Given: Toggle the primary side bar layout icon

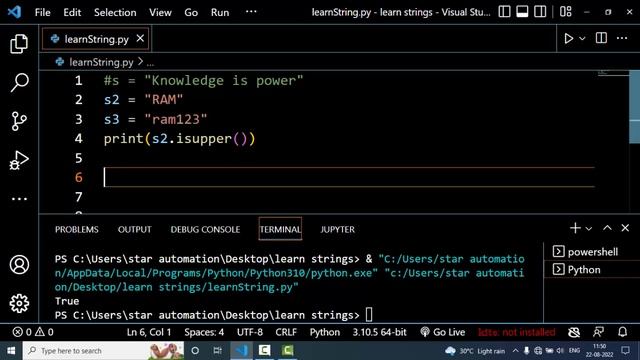Looking at the screenshot, I should [x=504, y=12].
